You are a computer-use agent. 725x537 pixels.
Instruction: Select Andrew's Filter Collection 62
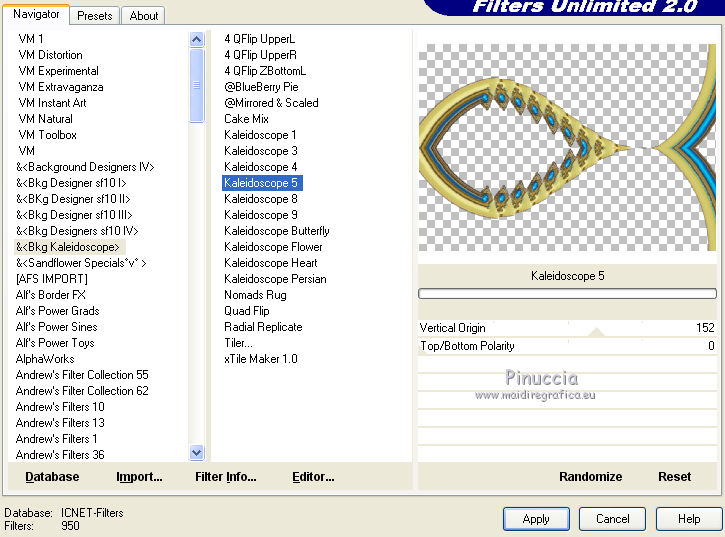tap(82, 391)
